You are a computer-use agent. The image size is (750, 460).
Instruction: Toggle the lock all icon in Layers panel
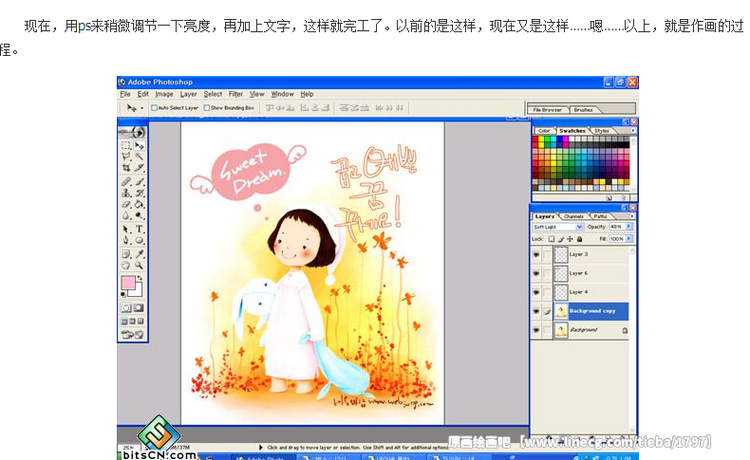pyautogui.click(x=580, y=239)
